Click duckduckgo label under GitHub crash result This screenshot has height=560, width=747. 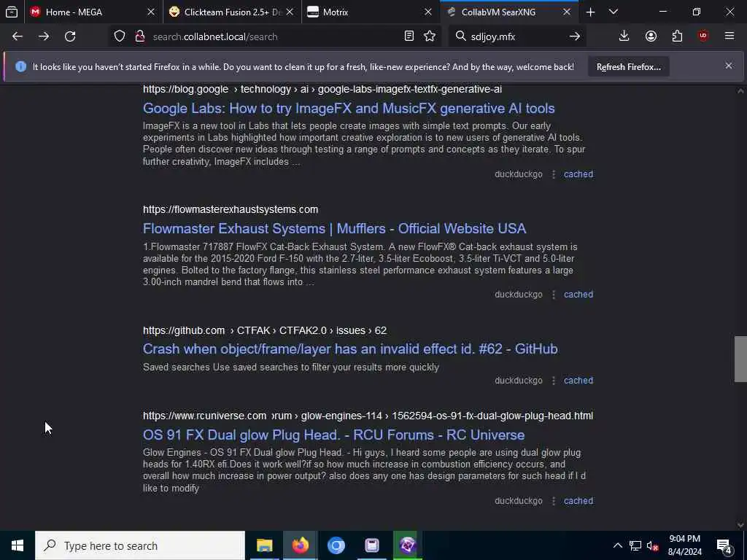pos(519,381)
